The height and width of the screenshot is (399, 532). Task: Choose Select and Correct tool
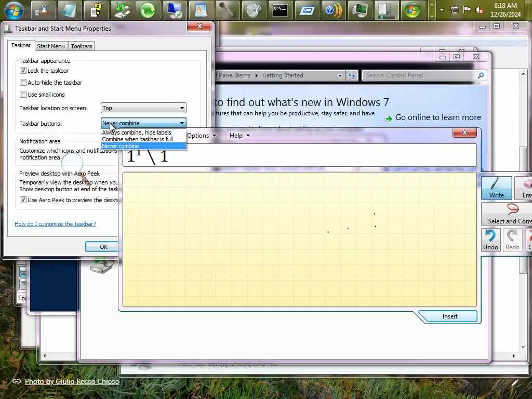pyautogui.click(x=507, y=214)
